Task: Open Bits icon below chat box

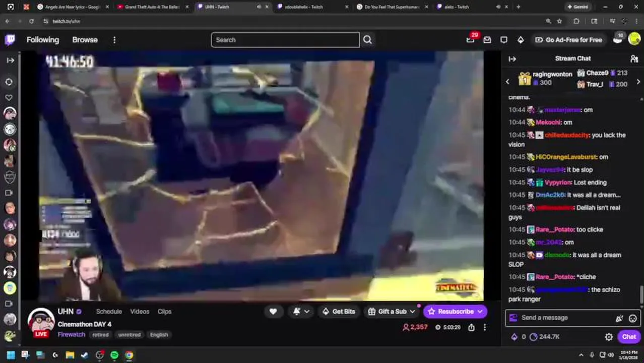Action: 514,337
